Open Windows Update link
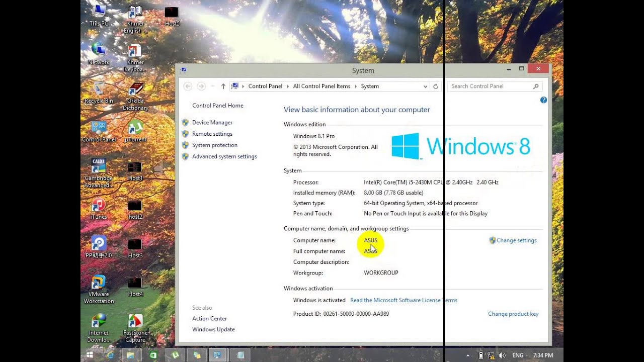This screenshot has height=362, width=644. click(213, 329)
